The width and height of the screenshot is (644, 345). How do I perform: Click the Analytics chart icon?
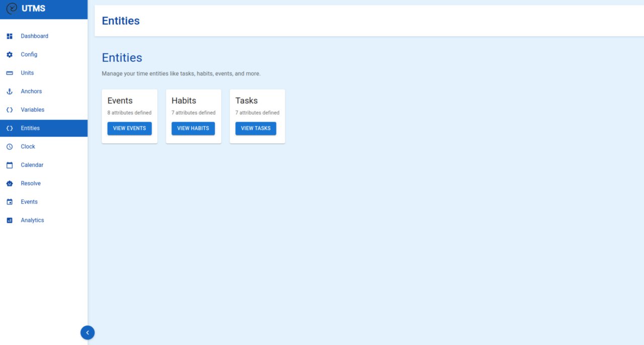(x=9, y=220)
